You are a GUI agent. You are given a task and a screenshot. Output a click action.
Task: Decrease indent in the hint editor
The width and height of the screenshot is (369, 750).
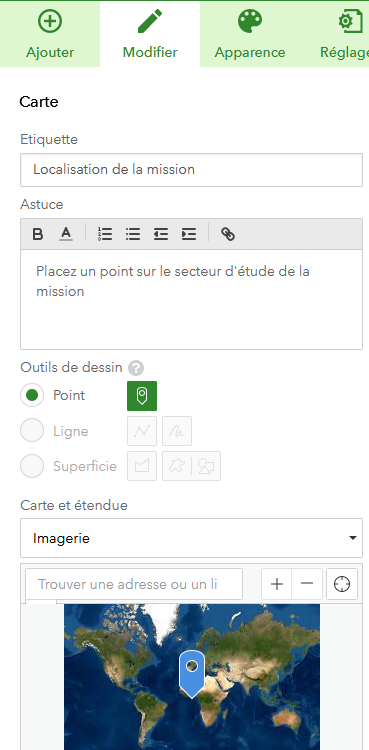tap(161, 234)
